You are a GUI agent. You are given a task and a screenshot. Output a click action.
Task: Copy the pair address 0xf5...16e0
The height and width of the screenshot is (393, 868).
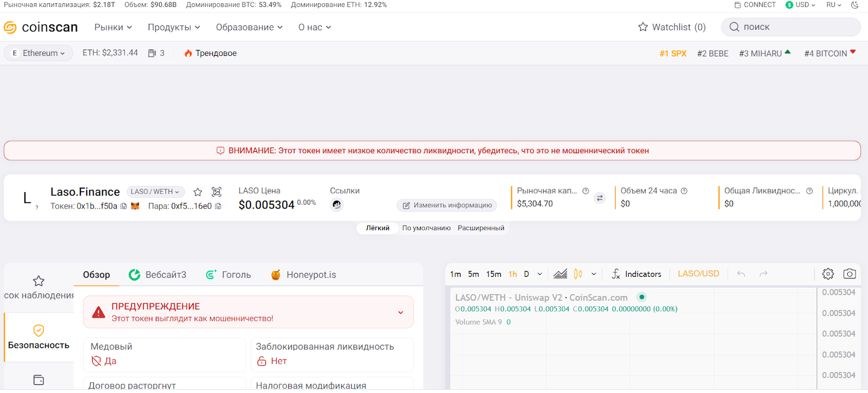[218, 206]
